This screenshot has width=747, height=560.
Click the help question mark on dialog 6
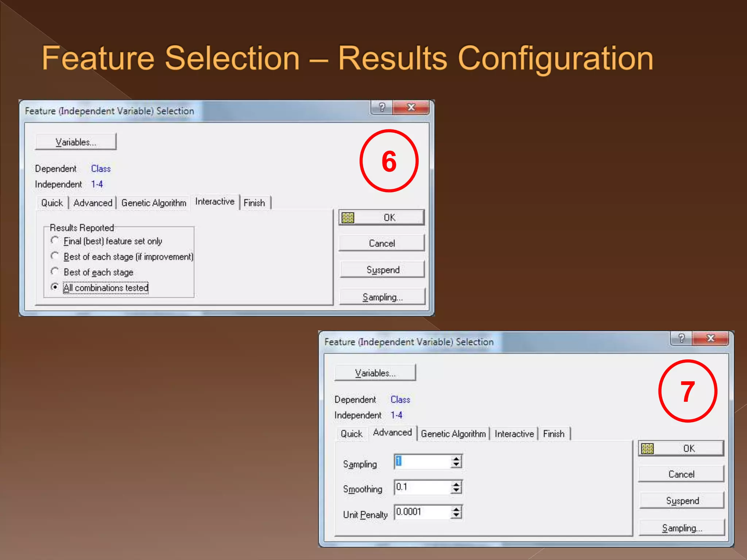tap(382, 108)
